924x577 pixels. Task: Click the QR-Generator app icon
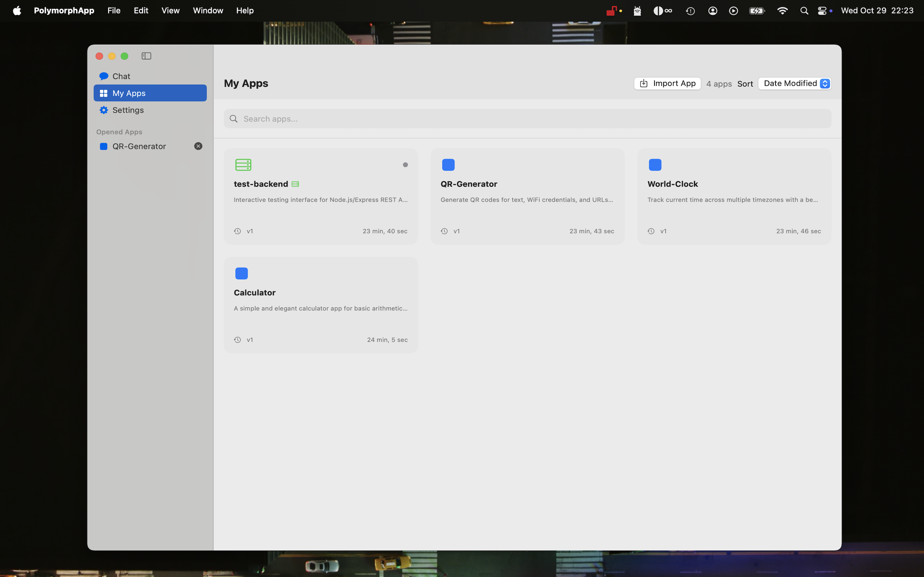[x=448, y=164]
